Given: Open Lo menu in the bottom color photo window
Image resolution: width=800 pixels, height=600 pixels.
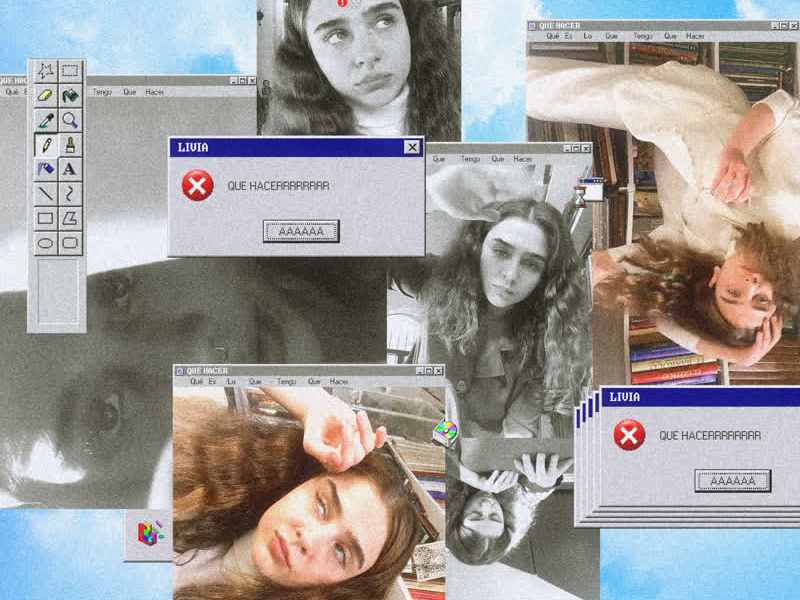Looking at the screenshot, I should [x=231, y=381].
